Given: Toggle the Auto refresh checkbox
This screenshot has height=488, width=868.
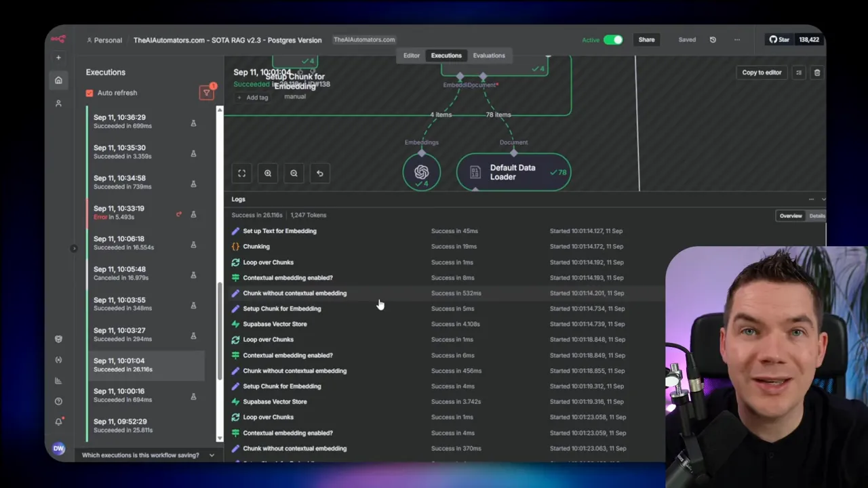Looking at the screenshot, I should pyautogui.click(x=90, y=93).
